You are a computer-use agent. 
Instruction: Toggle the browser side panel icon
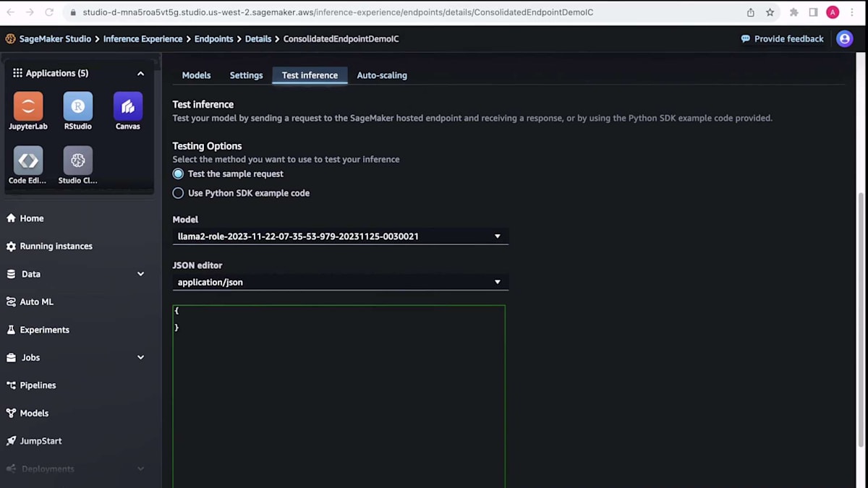(x=813, y=12)
